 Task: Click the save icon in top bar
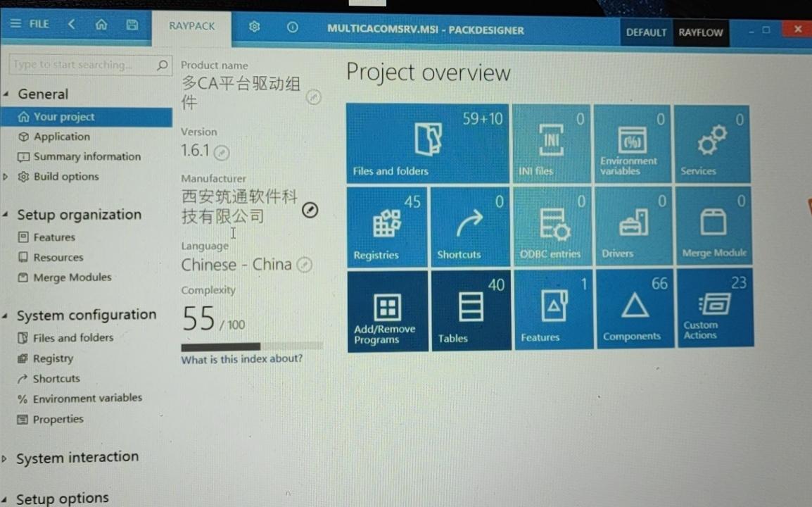click(132, 25)
